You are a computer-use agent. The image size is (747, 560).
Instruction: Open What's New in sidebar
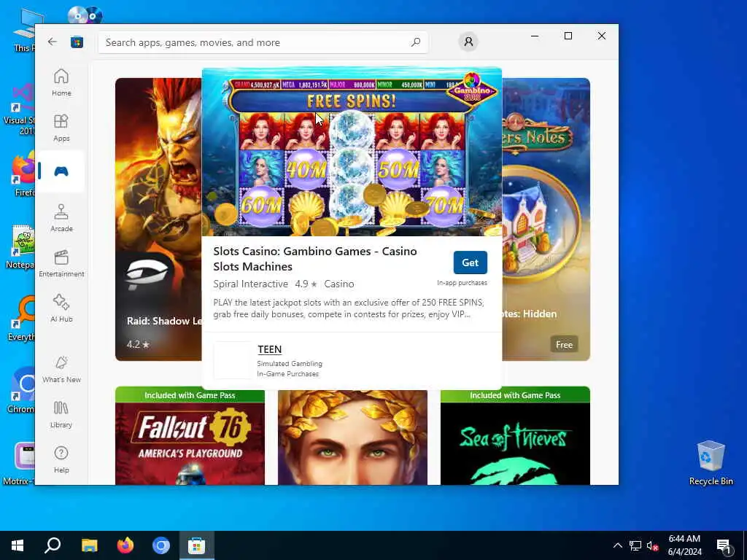[61, 369]
